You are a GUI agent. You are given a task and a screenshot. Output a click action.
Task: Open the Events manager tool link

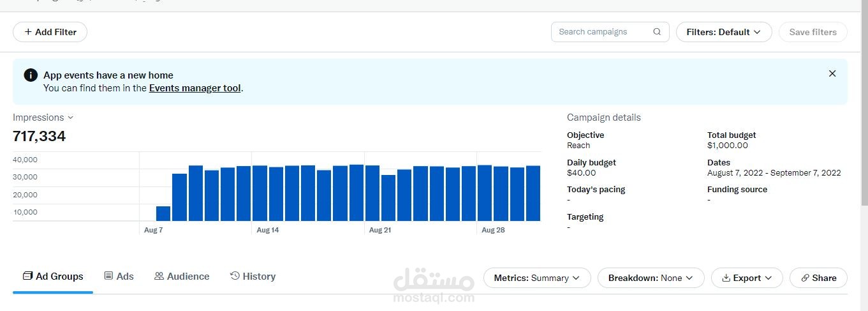click(195, 88)
